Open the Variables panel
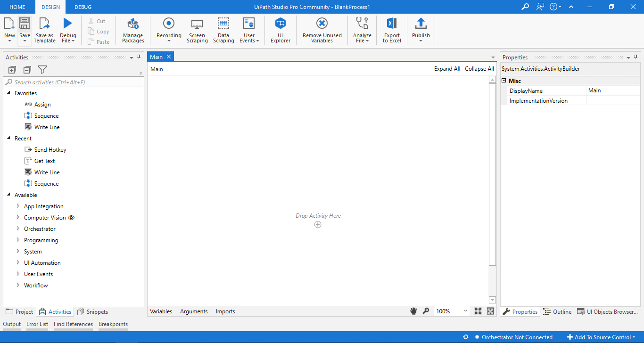Viewport: 644px width, 343px height. 161,311
